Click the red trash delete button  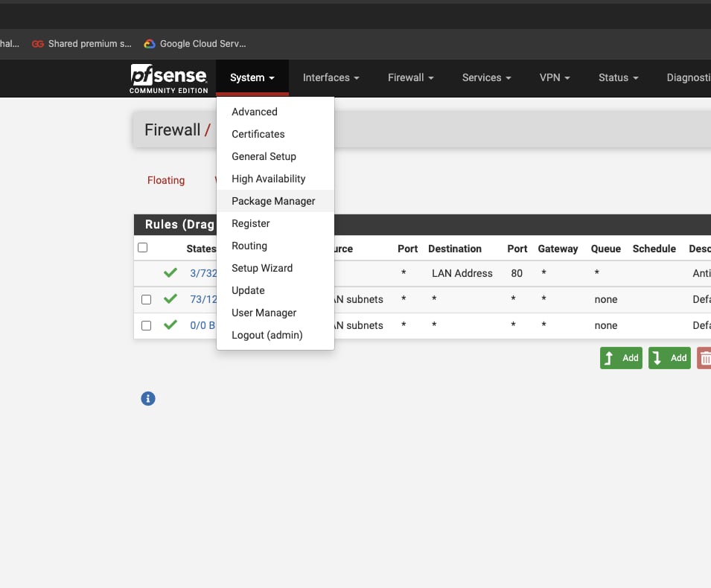[x=704, y=358]
